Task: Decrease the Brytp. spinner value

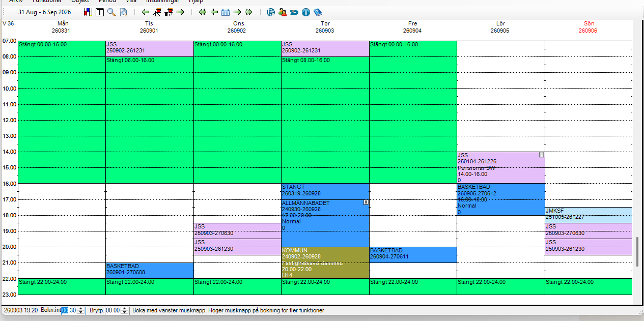Action: 125,312
